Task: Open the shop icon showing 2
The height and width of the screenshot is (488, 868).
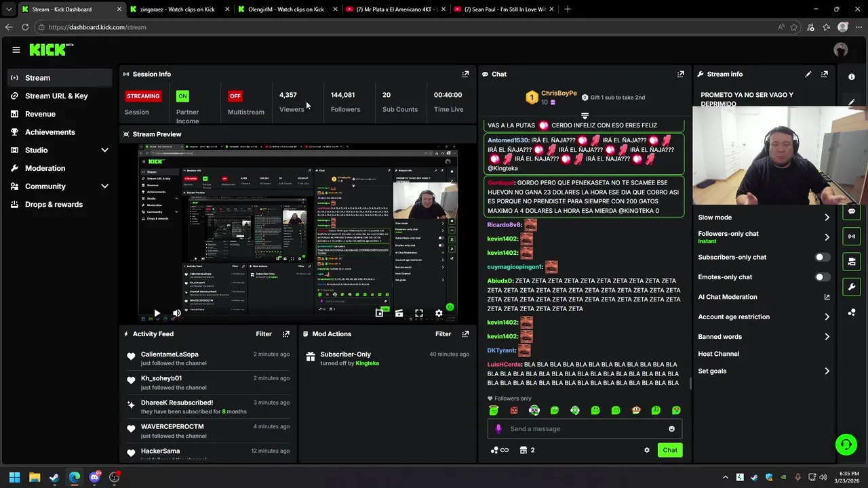Action: [x=527, y=450]
